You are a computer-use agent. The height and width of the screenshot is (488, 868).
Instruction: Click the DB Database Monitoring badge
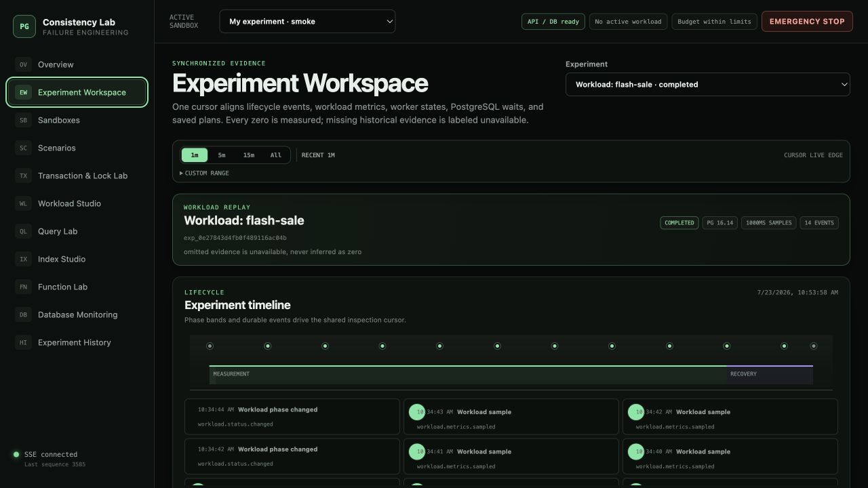tap(23, 314)
